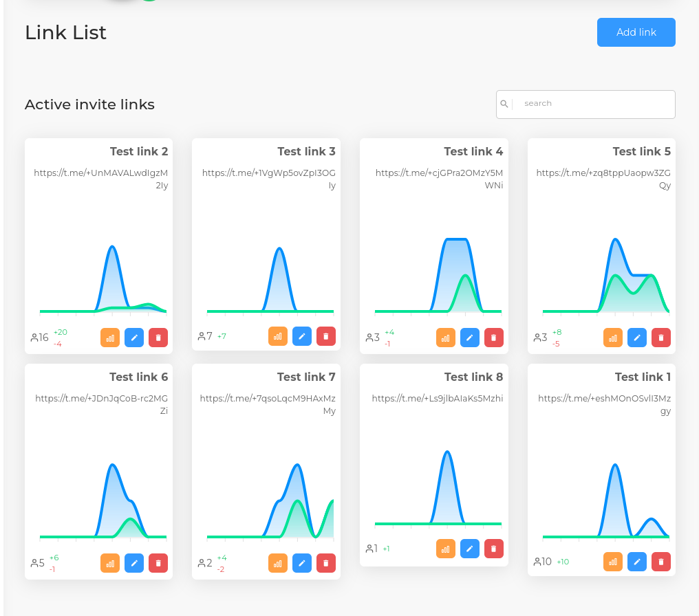The height and width of the screenshot is (616, 699).
Task: Open statistics for Test link 3
Action: point(278,336)
